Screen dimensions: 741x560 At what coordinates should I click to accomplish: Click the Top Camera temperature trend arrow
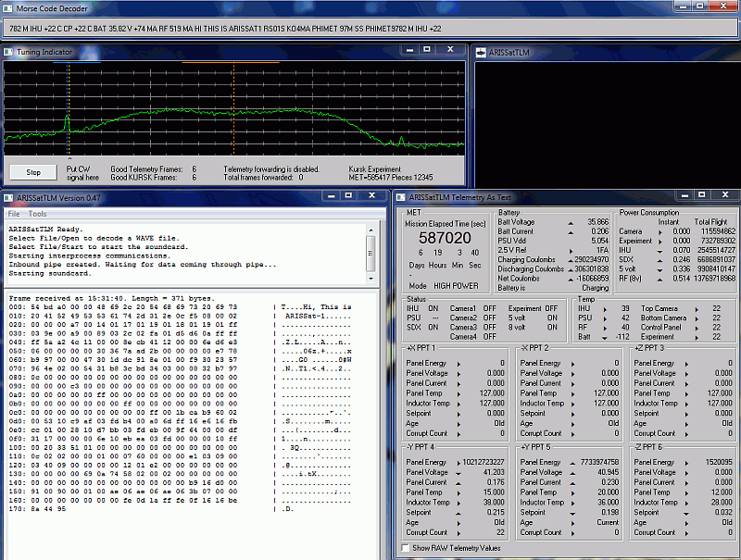(x=697, y=309)
